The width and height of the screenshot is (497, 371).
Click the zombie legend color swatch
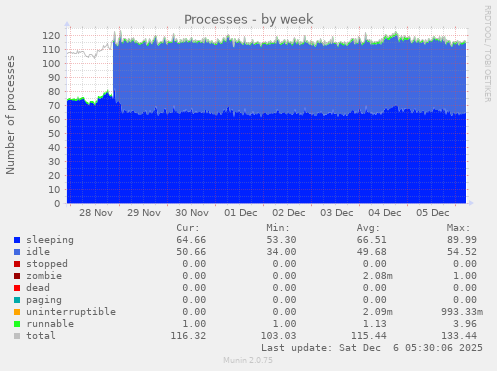click(17, 276)
